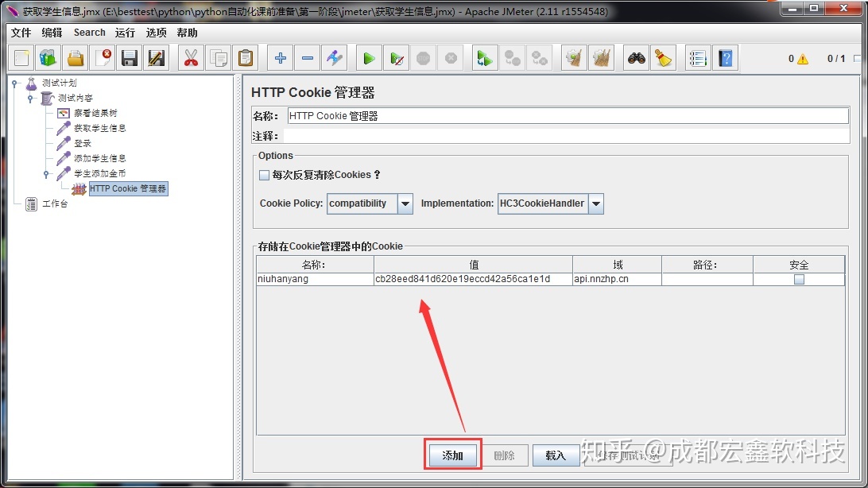Image resolution: width=868 pixels, height=488 pixels.
Task: Click the grey Stop icon
Action: pos(424,58)
